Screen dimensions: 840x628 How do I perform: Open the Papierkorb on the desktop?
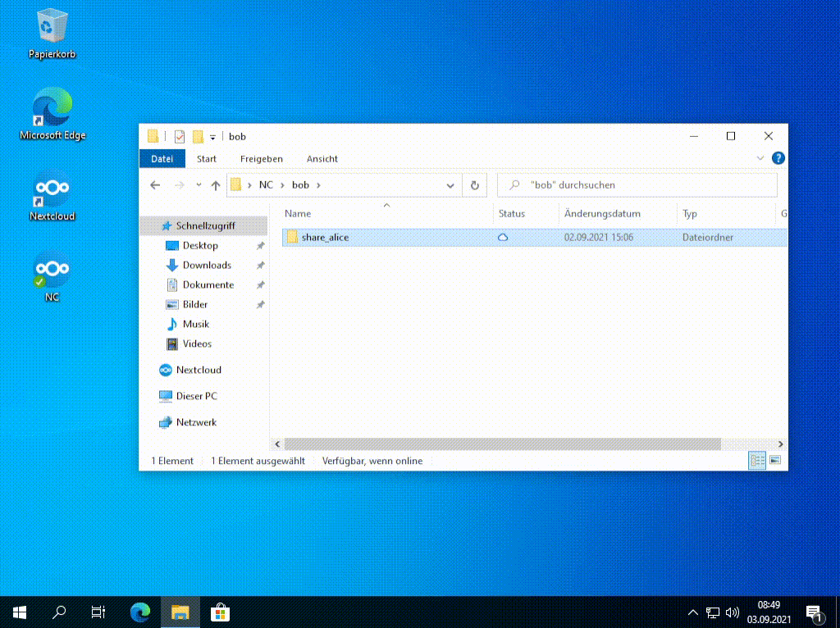pyautogui.click(x=51, y=25)
